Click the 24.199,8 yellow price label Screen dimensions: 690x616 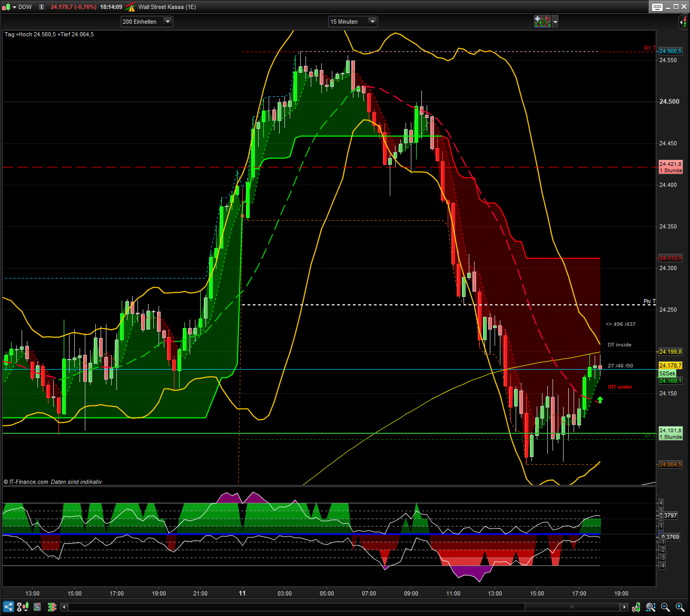point(671,352)
